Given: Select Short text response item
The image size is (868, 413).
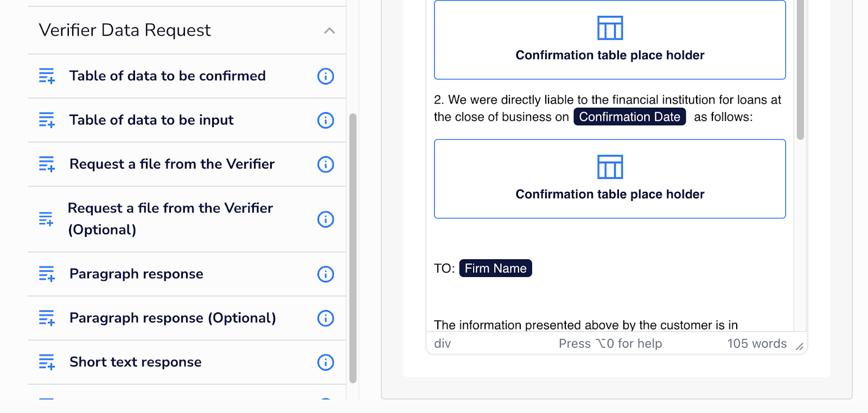Looking at the screenshot, I should click(187, 363).
